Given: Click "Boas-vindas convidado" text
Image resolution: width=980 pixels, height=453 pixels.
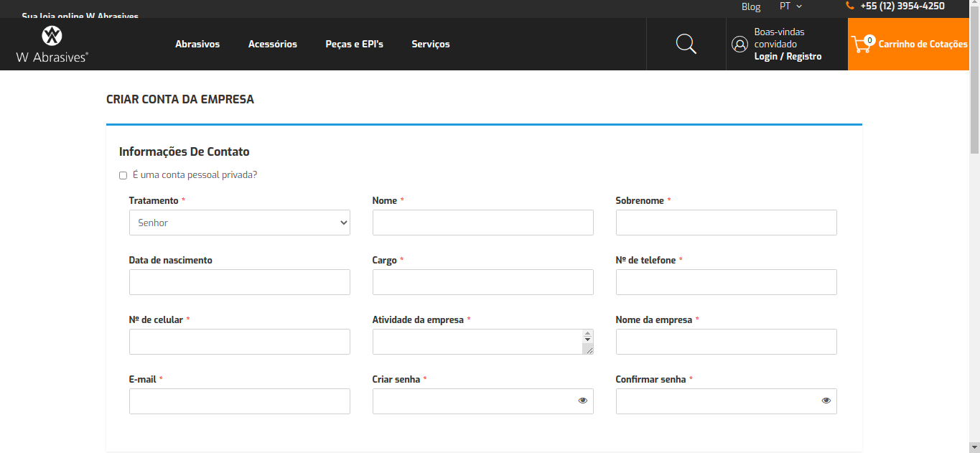Looking at the screenshot, I should point(780,38).
